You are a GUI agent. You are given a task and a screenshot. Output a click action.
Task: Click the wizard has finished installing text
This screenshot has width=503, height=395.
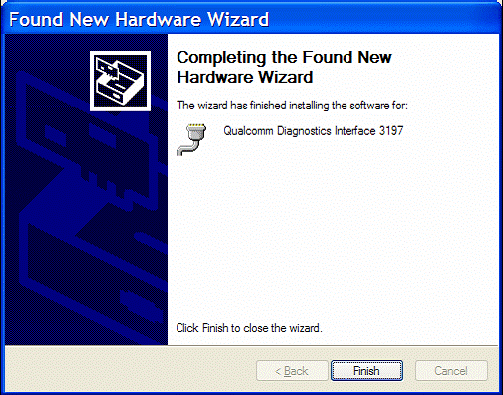coord(292,105)
